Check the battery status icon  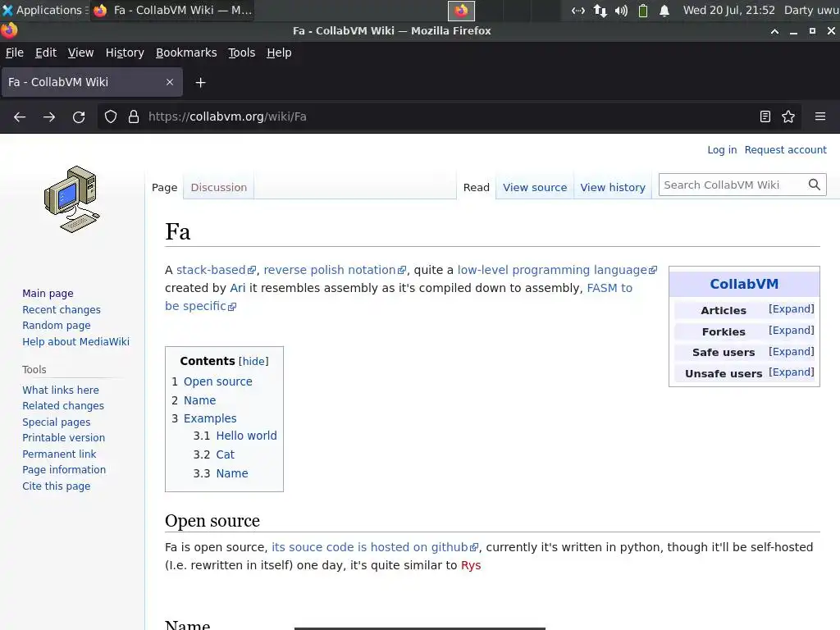pyautogui.click(x=643, y=10)
